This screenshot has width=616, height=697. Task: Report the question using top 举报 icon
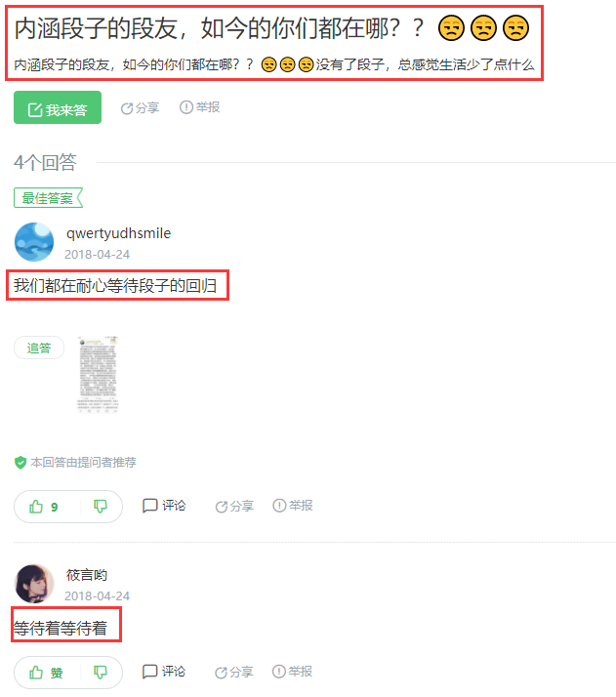pyautogui.click(x=199, y=107)
